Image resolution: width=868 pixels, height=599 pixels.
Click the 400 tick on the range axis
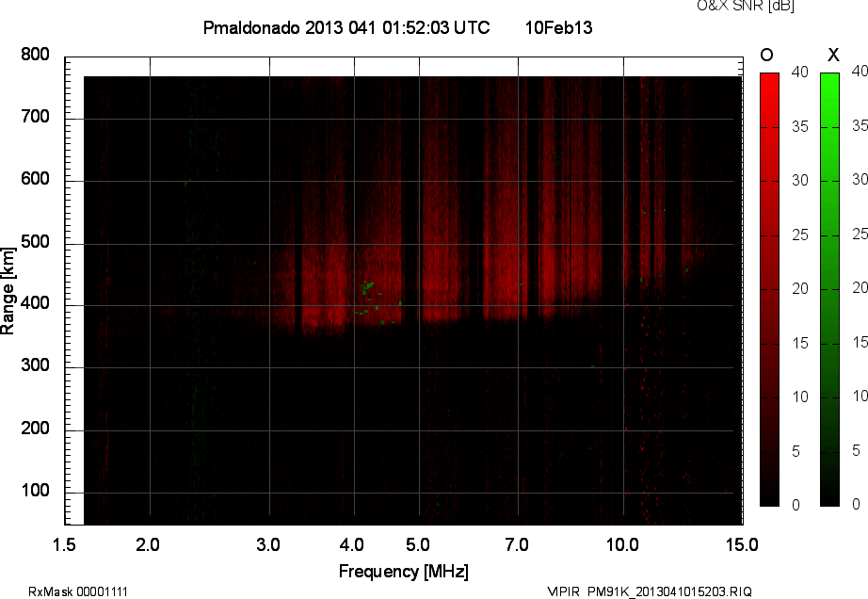35,304
